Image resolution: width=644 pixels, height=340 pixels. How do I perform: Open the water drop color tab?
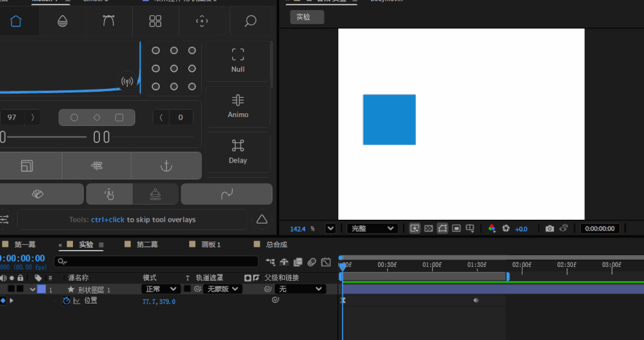tap(62, 21)
